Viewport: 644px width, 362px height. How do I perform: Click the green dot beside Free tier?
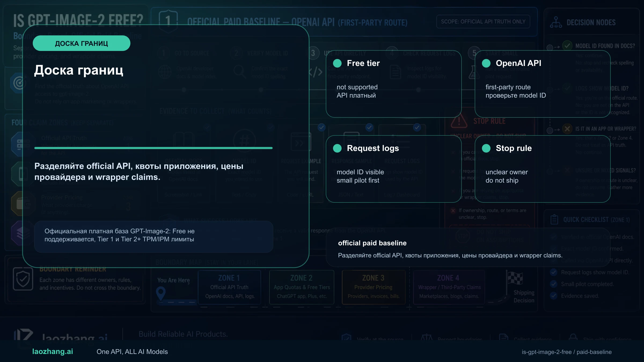[337, 63]
